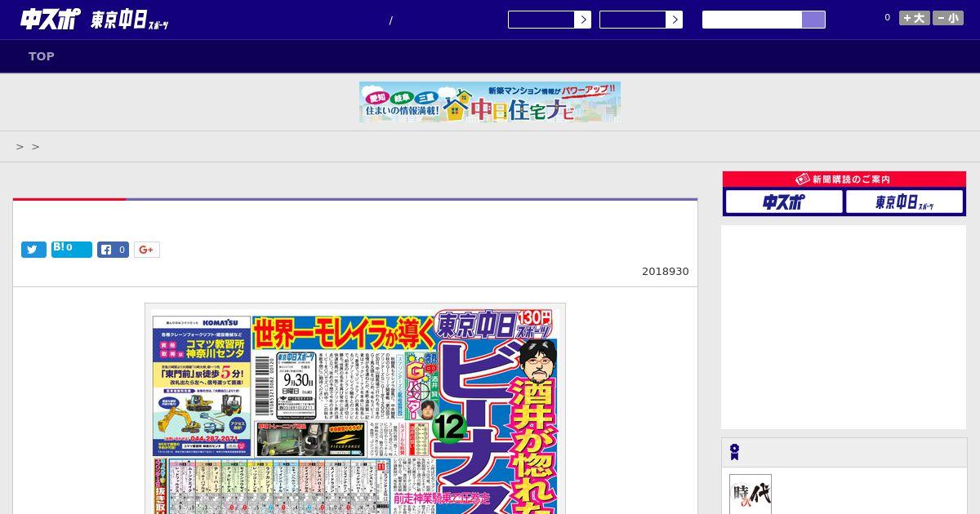Viewport: 980px width, 514px height.
Task: Increase font size with +大 button
Action: coord(915,18)
